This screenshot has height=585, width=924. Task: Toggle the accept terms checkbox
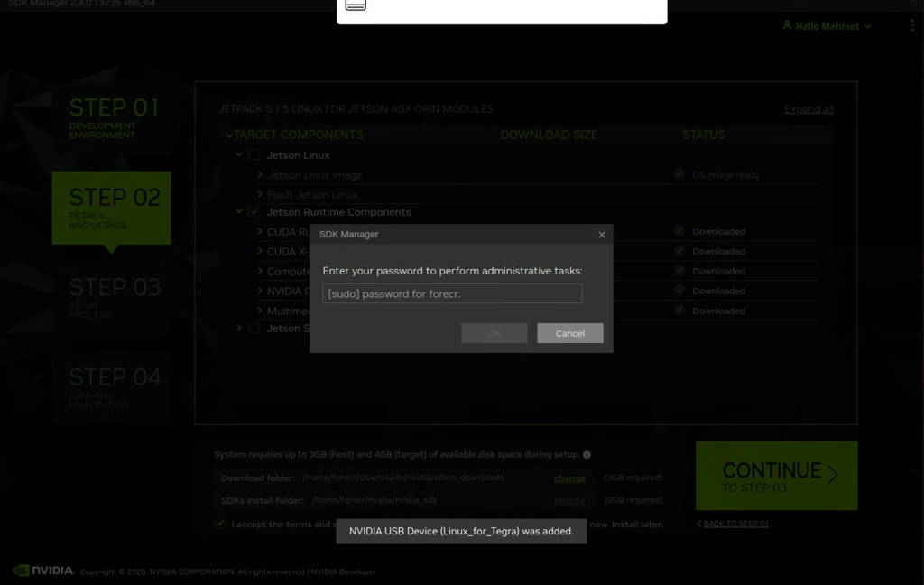coord(220,523)
